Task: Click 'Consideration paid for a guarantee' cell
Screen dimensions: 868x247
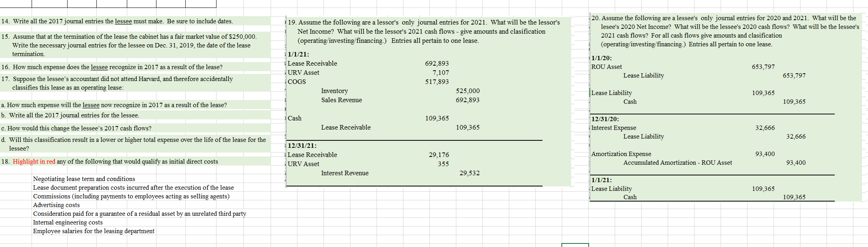Action: pyautogui.click(x=139, y=214)
